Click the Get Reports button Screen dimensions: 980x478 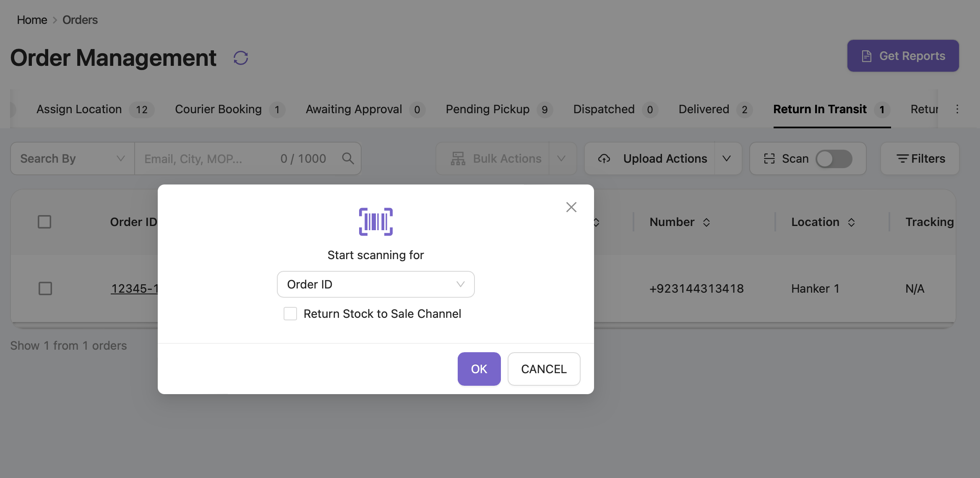(903, 56)
